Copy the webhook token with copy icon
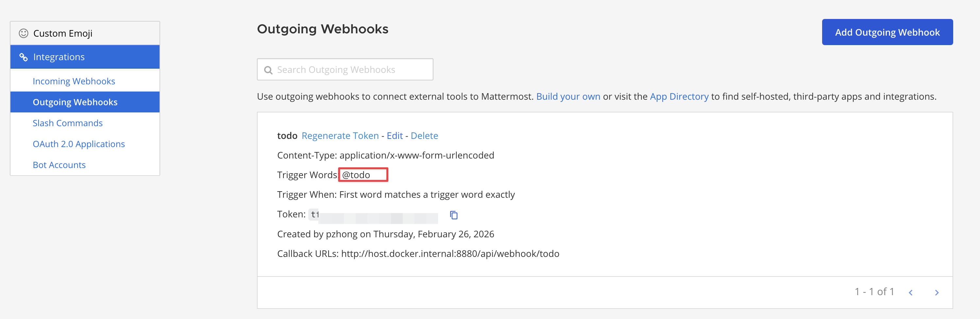The height and width of the screenshot is (319, 980). point(453,215)
